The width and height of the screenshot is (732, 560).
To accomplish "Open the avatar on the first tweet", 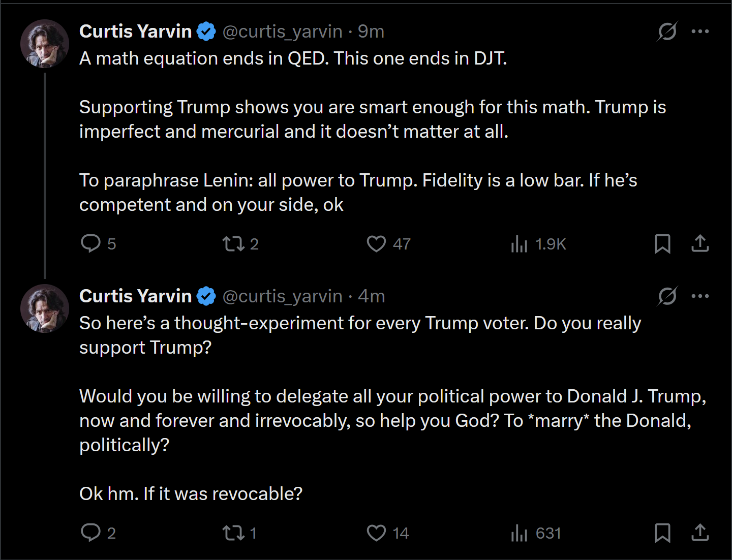I will point(45,44).
